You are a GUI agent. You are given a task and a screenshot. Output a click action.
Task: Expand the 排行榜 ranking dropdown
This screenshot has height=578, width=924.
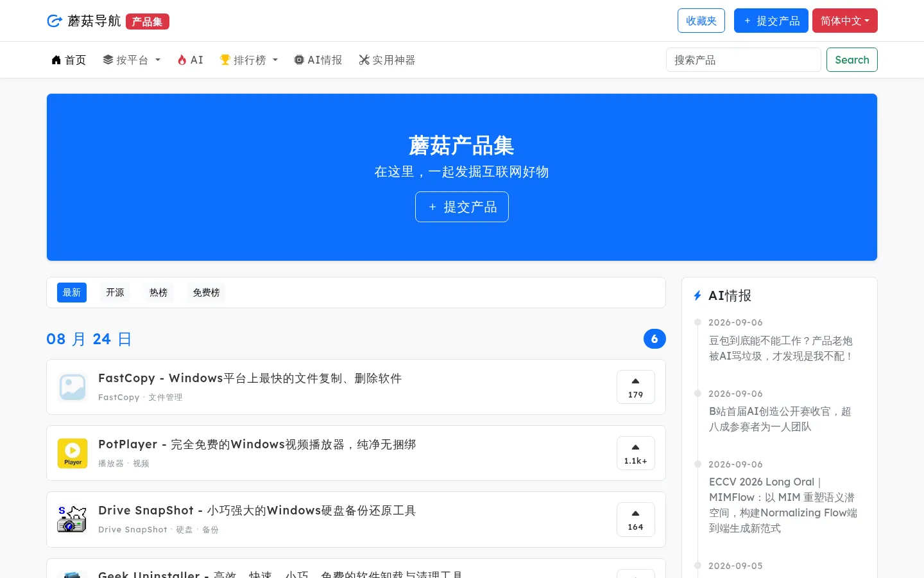click(x=249, y=60)
